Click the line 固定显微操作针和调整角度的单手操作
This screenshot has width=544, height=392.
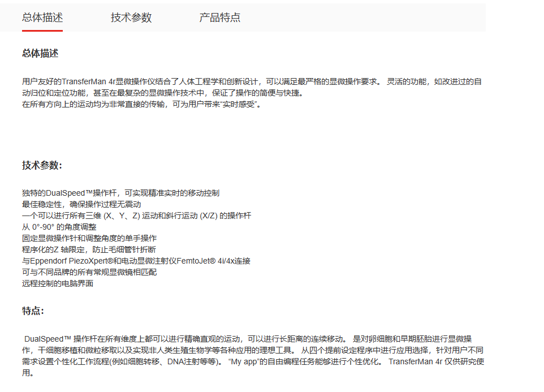coord(89,238)
